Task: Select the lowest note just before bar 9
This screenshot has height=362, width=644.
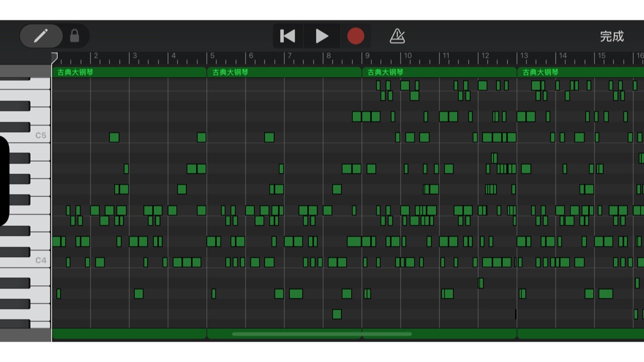Action: [x=336, y=314]
